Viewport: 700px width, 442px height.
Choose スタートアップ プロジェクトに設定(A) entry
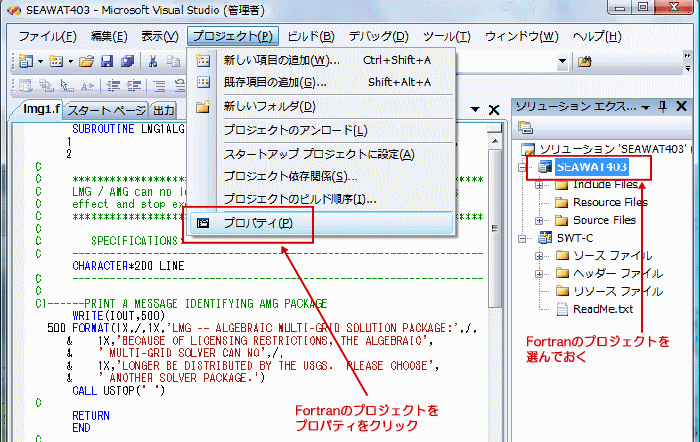point(321,154)
